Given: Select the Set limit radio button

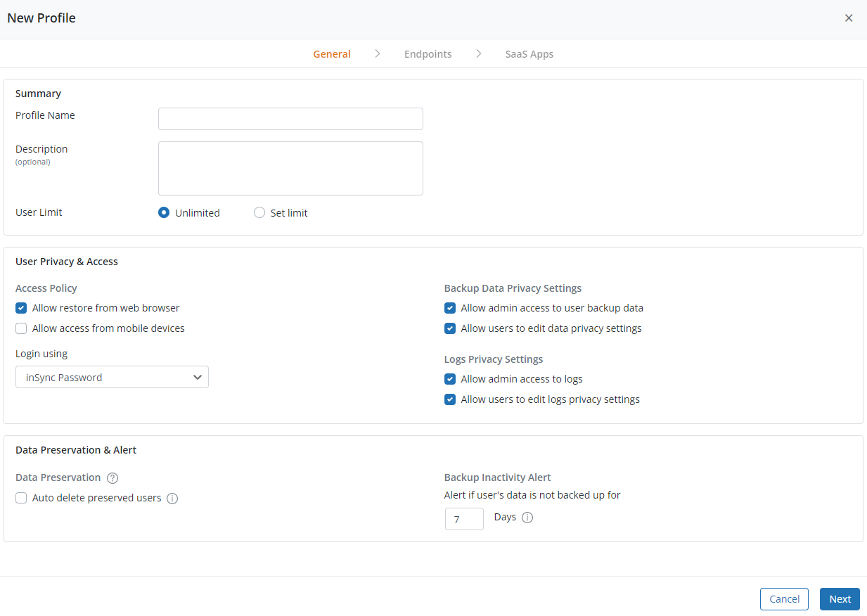Looking at the screenshot, I should tap(259, 212).
